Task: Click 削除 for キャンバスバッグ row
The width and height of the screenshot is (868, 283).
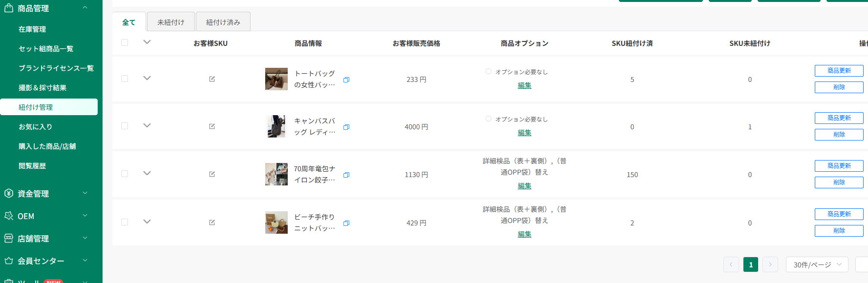Action: click(839, 135)
